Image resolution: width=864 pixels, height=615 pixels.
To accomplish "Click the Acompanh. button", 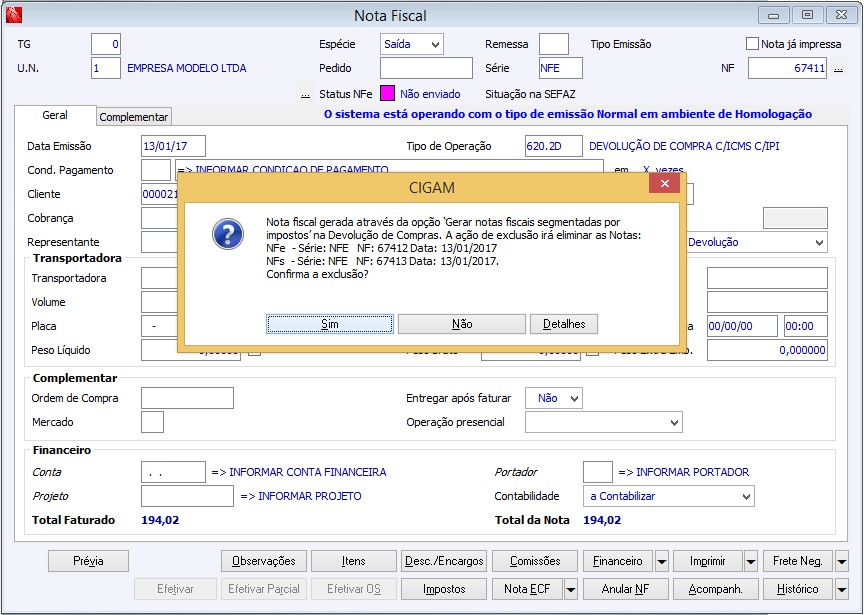I will tap(715, 589).
